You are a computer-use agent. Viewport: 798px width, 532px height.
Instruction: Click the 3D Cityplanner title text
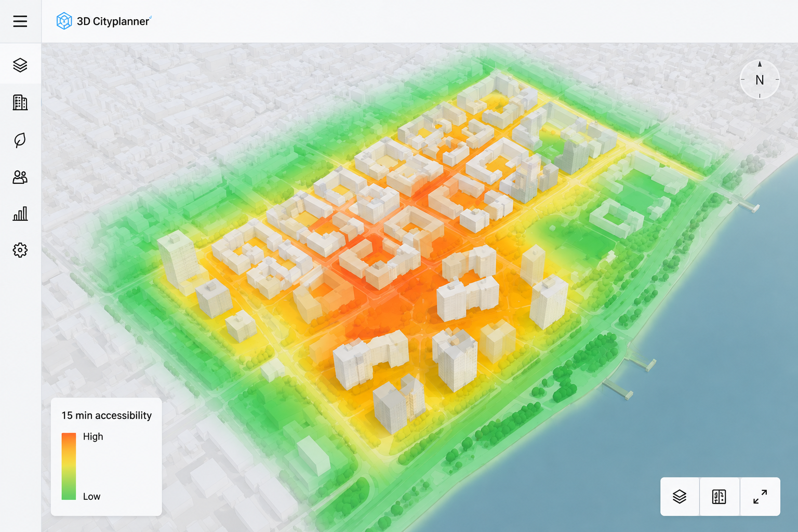(113, 21)
